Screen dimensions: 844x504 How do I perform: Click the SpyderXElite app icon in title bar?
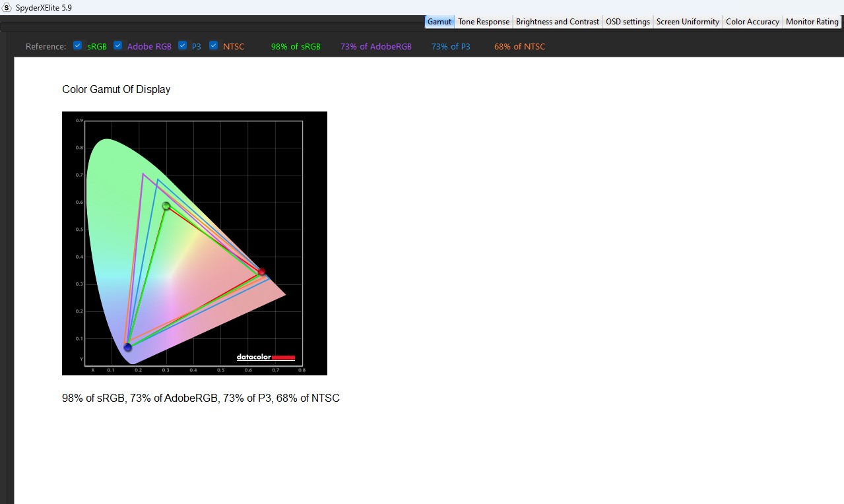[7, 7]
